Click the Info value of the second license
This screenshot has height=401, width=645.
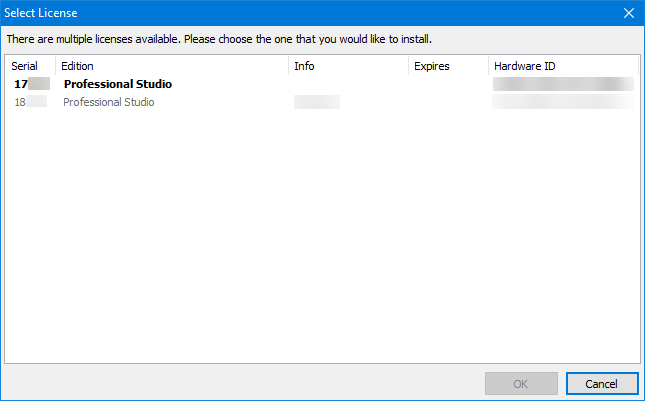tap(316, 102)
